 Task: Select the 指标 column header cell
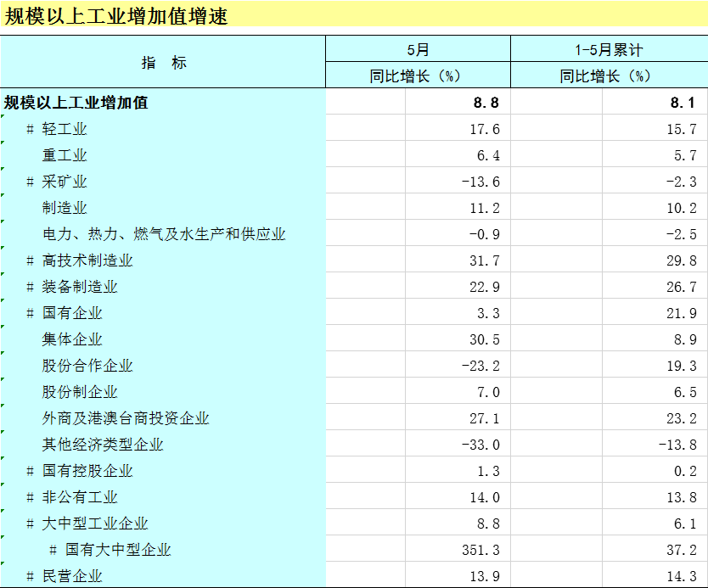tap(163, 63)
